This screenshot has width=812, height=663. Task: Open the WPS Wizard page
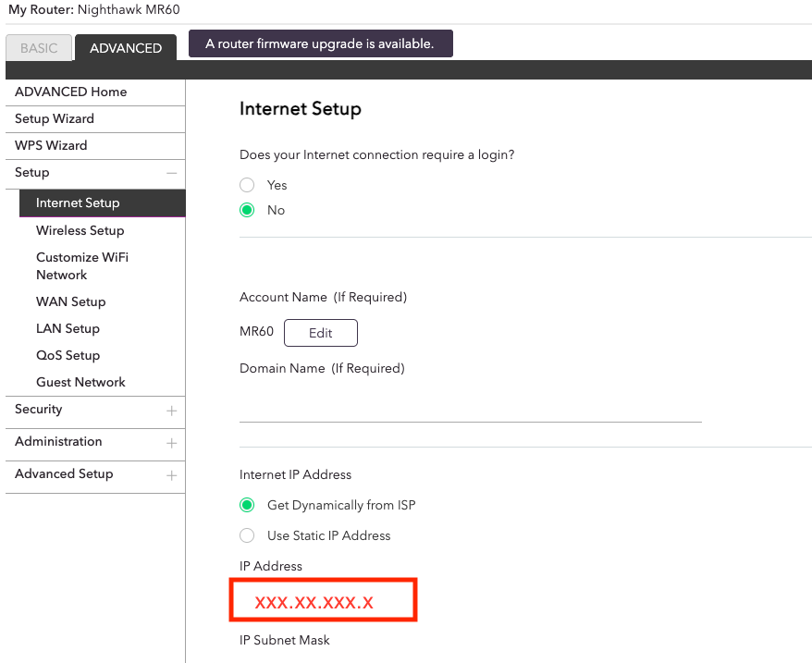pyautogui.click(x=51, y=146)
